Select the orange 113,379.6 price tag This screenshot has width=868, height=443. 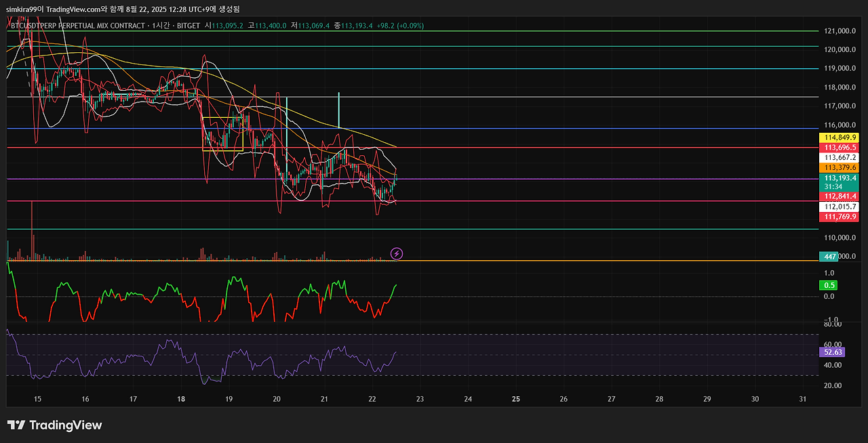click(840, 167)
